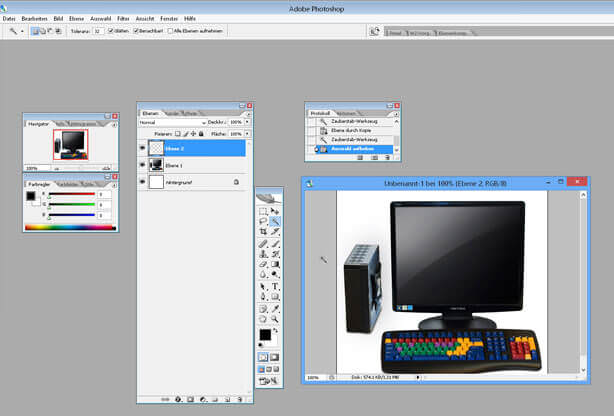Select the Hand tool
Viewport: 614px width, 416px height.
pyautogui.click(x=263, y=319)
